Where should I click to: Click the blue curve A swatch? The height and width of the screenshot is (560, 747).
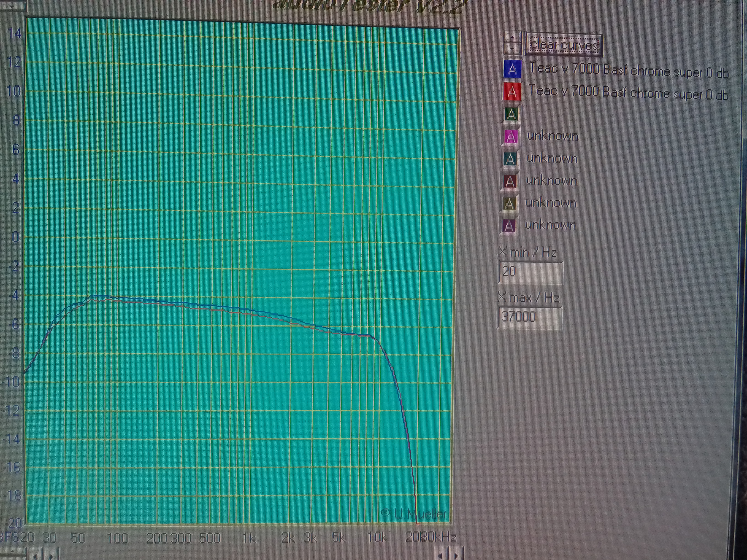512,69
